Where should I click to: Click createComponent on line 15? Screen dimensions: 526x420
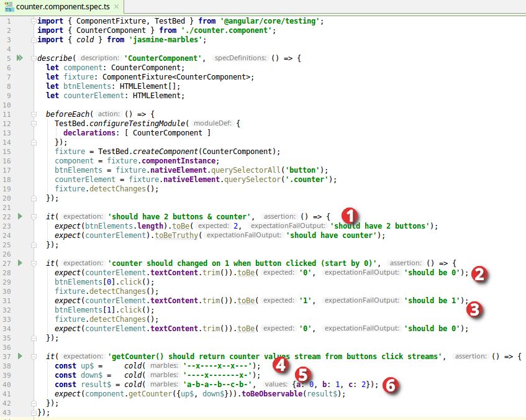165,152
